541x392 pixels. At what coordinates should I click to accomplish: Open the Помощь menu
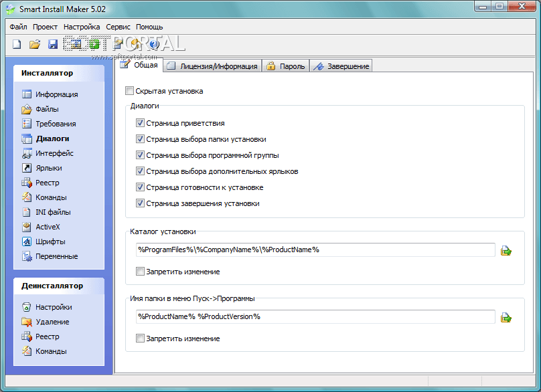tap(149, 27)
